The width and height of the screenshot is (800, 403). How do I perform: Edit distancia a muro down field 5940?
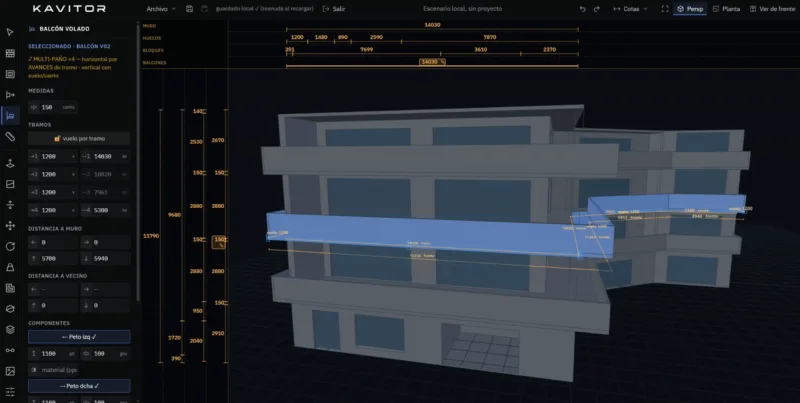105,259
